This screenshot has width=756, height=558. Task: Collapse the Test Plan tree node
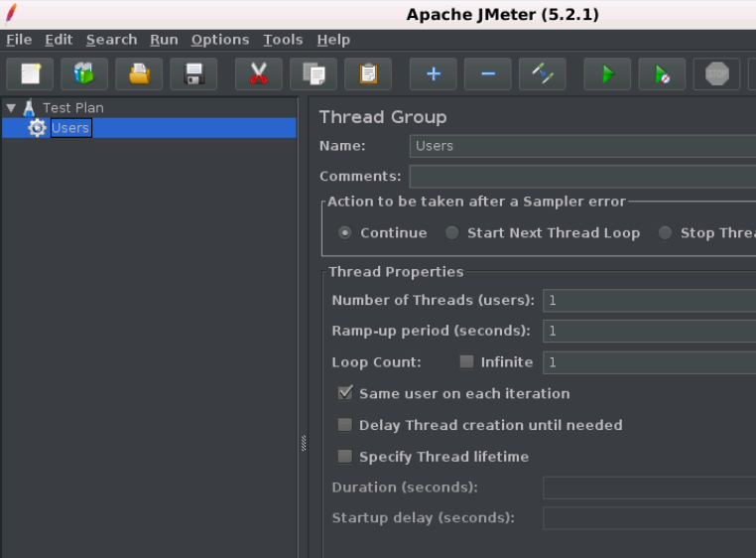[11, 108]
